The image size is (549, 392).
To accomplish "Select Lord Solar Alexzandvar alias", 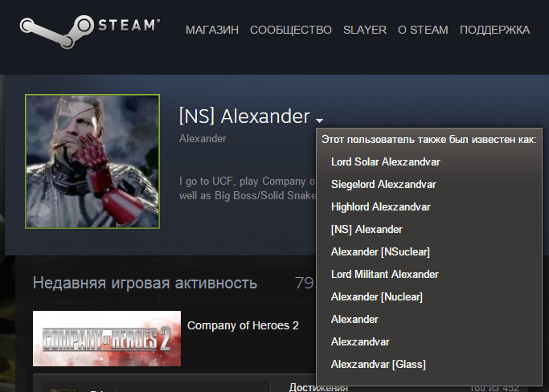I will pos(386,161).
